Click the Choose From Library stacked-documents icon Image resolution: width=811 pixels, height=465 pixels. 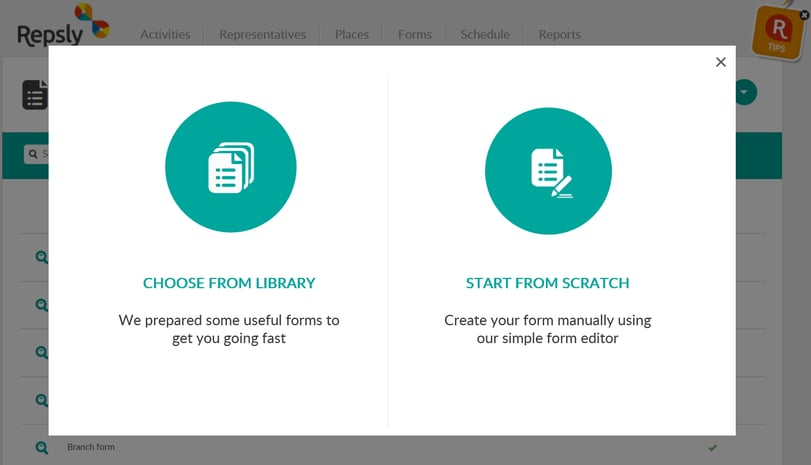tap(231, 167)
